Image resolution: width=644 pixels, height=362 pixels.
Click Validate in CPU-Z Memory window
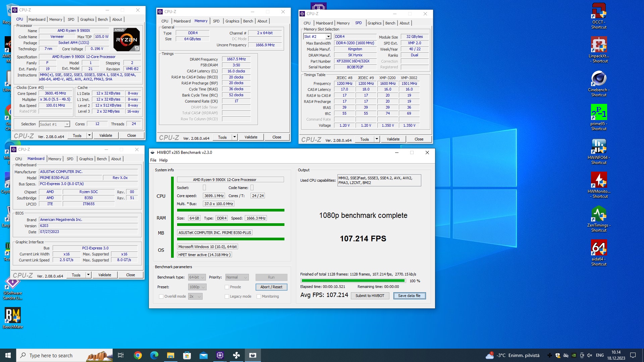point(251,137)
